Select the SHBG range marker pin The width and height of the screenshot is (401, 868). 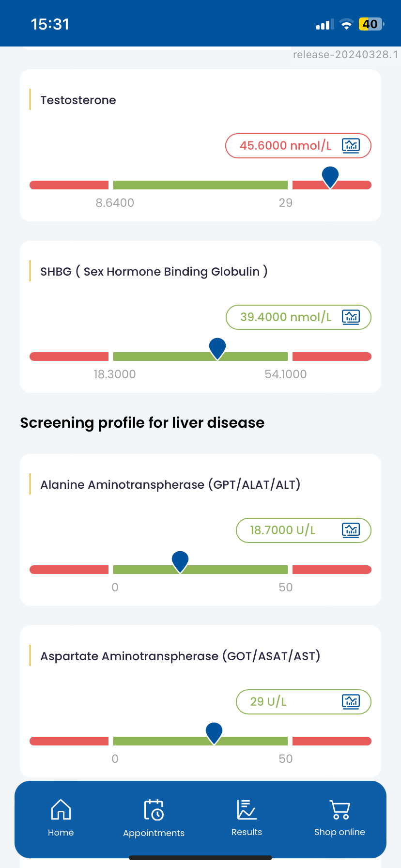click(217, 349)
